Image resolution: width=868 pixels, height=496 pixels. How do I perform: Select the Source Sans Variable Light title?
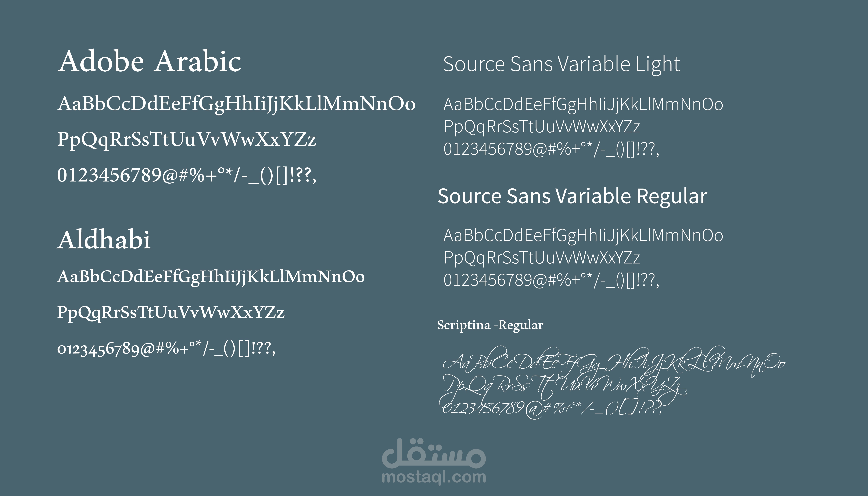coord(561,64)
